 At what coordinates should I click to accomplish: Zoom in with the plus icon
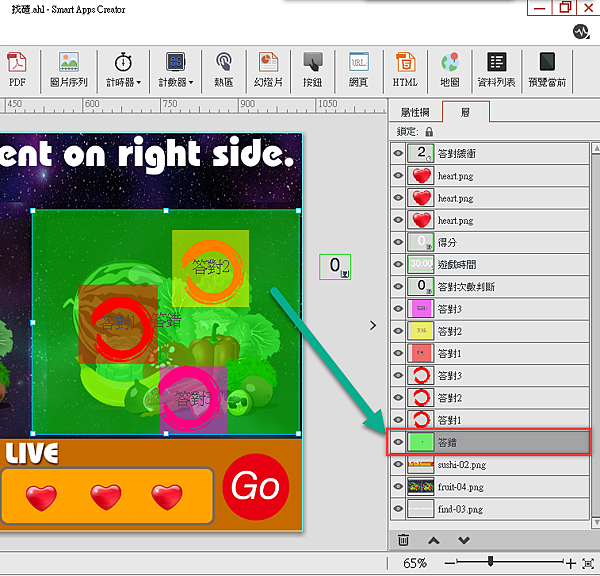[571, 563]
